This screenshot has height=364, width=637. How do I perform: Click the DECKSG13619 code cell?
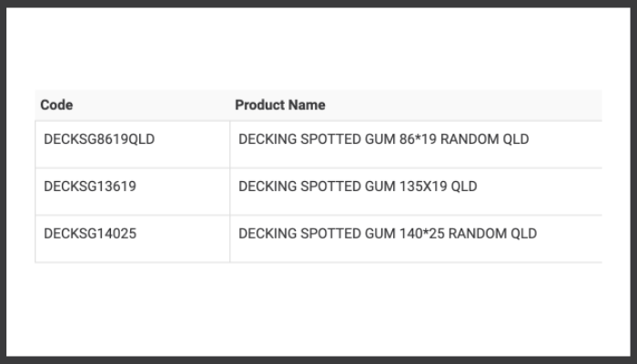point(133,191)
